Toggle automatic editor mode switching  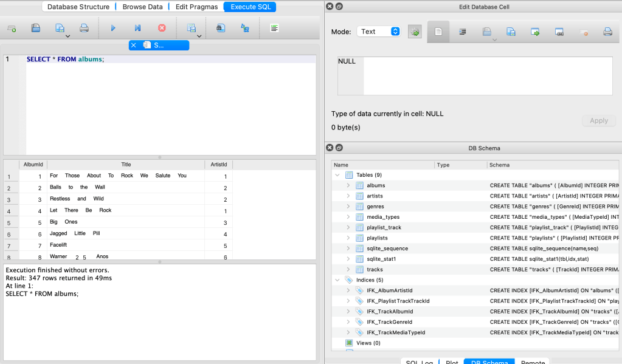pos(415,32)
